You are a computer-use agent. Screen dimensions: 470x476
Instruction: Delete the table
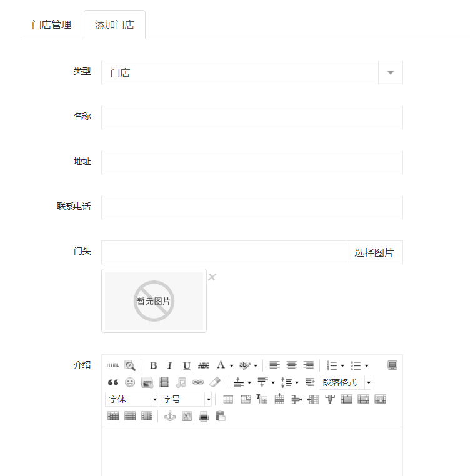pos(246,399)
